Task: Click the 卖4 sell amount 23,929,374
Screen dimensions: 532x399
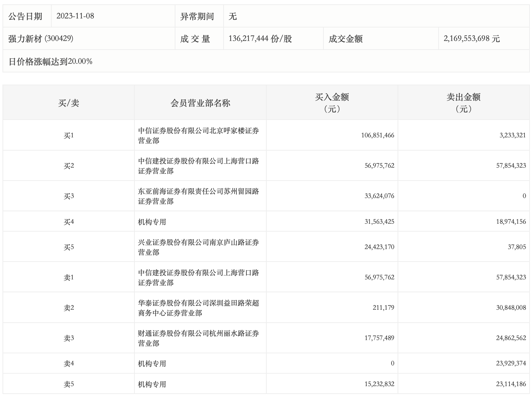Action: point(511,363)
